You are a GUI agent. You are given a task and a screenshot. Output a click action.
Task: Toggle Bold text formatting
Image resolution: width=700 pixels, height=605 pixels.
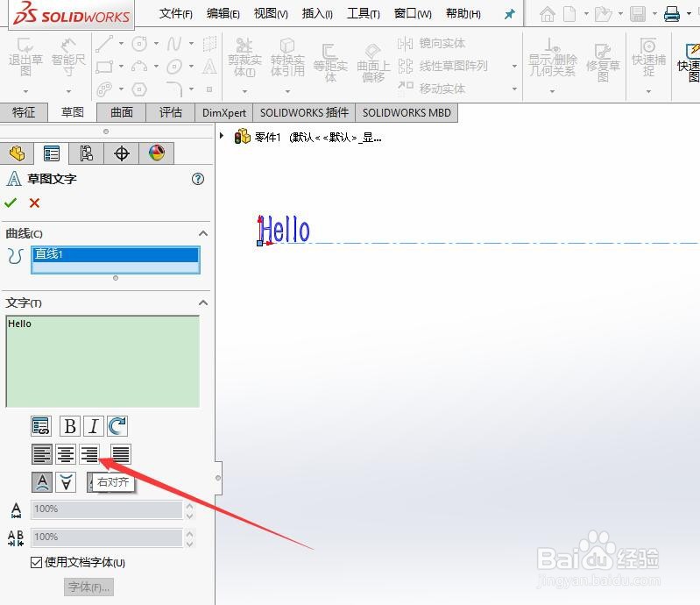(70, 426)
